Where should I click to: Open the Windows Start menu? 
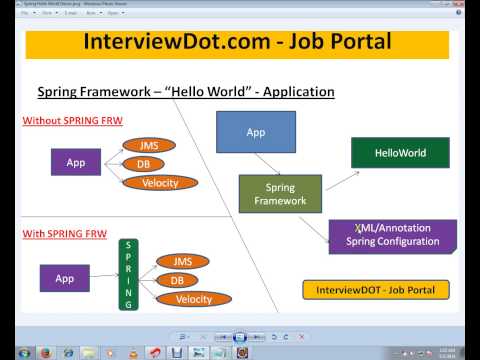tap(24, 353)
